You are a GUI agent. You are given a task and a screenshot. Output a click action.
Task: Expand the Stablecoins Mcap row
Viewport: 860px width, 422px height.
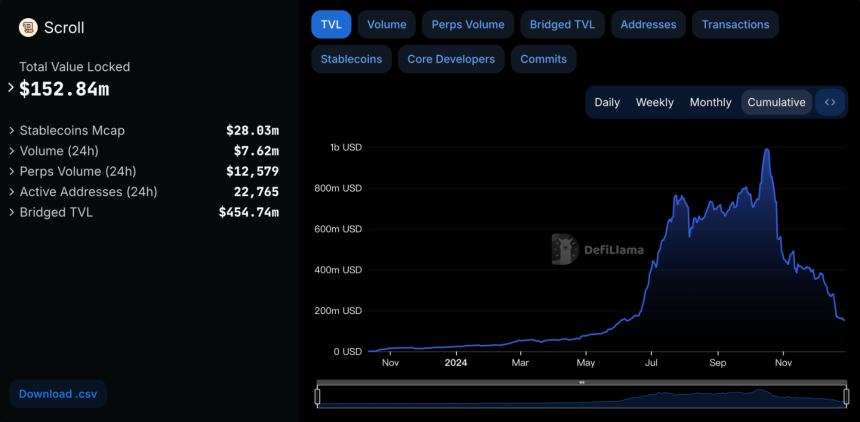[x=12, y=131]
